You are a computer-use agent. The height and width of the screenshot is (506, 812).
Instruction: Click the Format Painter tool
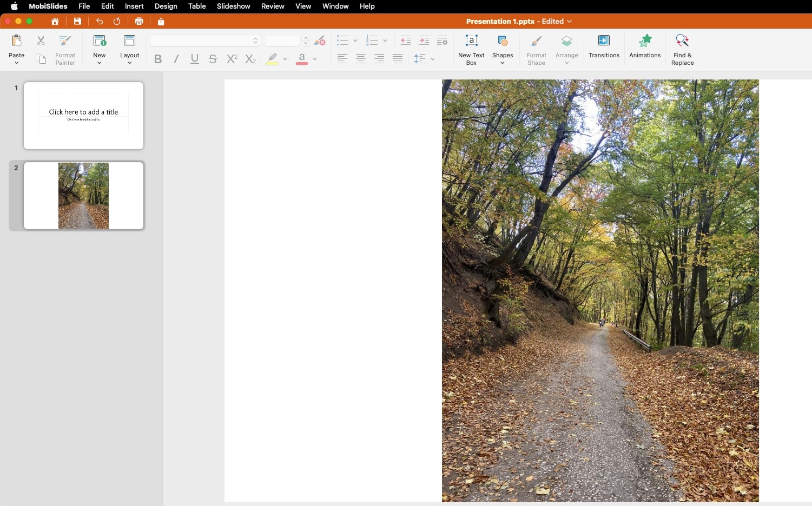[64, 49]
